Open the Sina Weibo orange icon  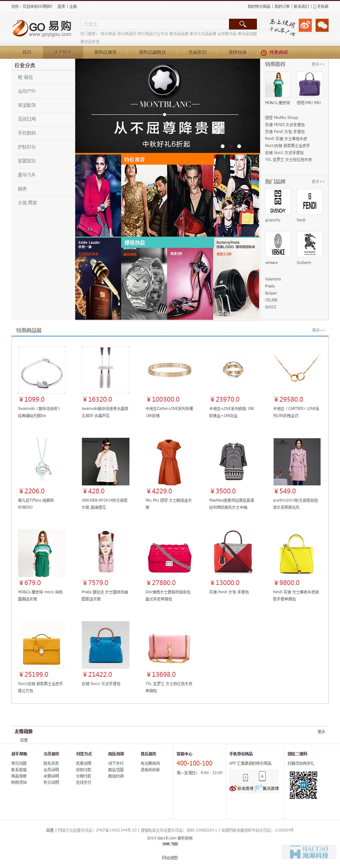305,25
